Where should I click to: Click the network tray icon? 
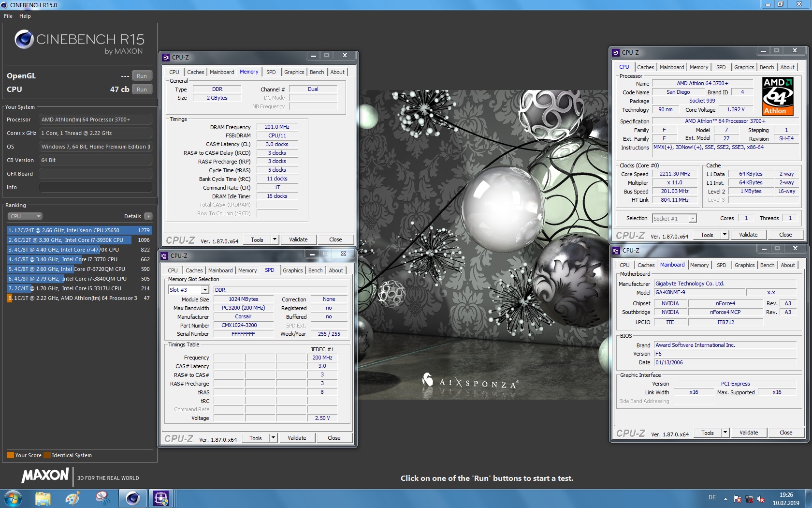pos(749,499)
